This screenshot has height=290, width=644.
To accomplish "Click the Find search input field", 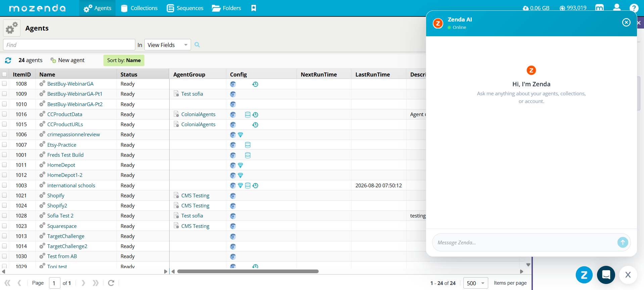I will [x=69, y=45].
